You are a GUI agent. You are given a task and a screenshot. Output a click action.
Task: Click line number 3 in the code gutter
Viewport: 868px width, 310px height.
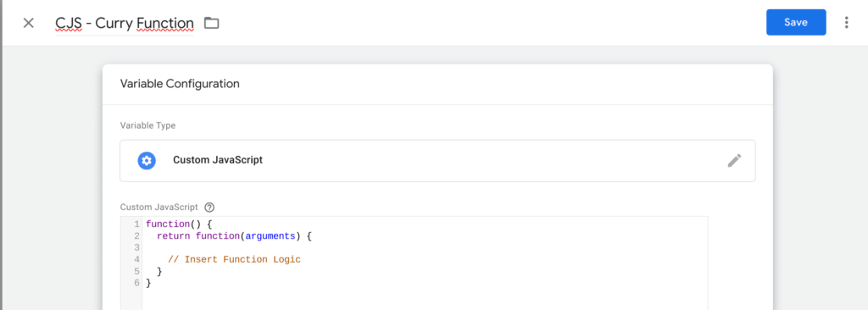136,248
